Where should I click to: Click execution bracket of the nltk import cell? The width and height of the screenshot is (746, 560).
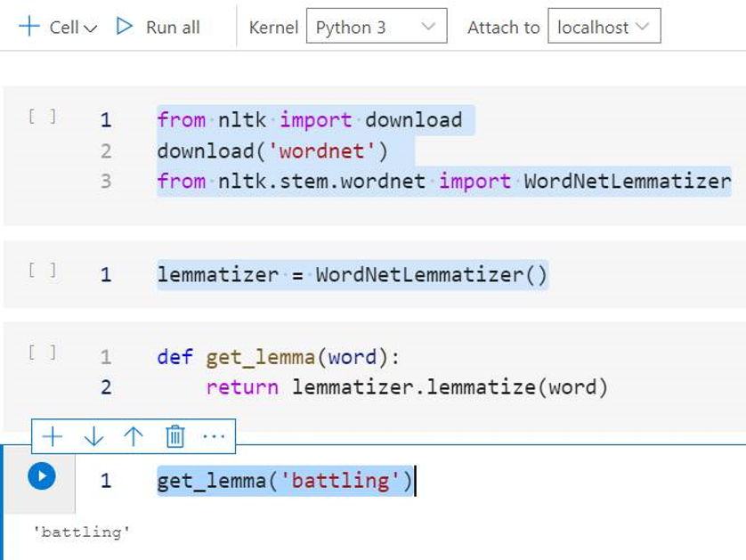(x=42, y=116)
